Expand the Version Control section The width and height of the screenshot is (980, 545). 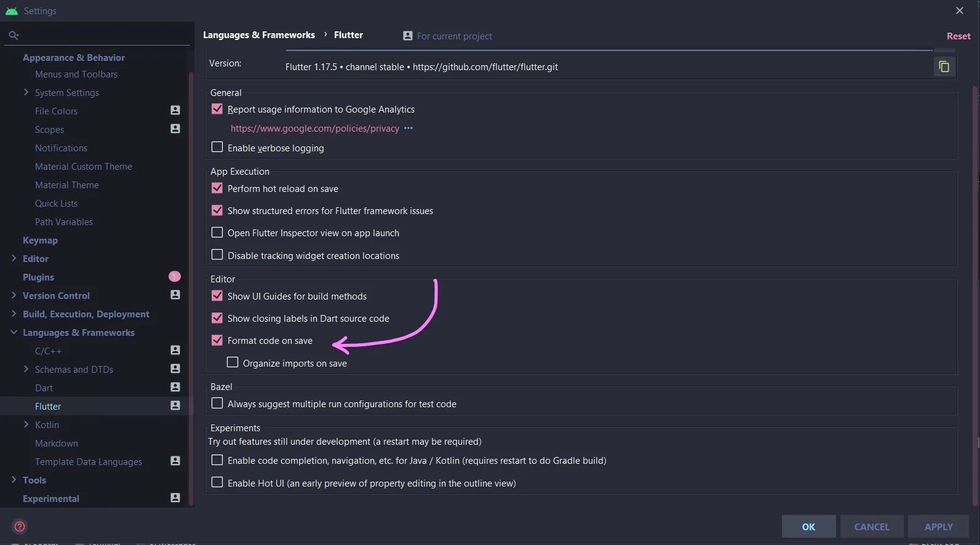click(14, 295)
